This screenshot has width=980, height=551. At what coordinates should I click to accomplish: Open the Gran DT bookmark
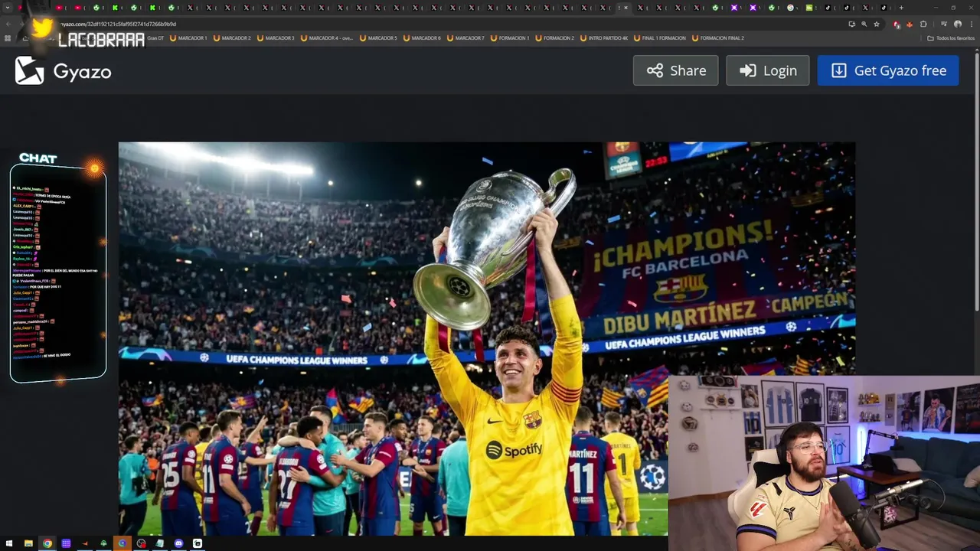tap(155, 37)
